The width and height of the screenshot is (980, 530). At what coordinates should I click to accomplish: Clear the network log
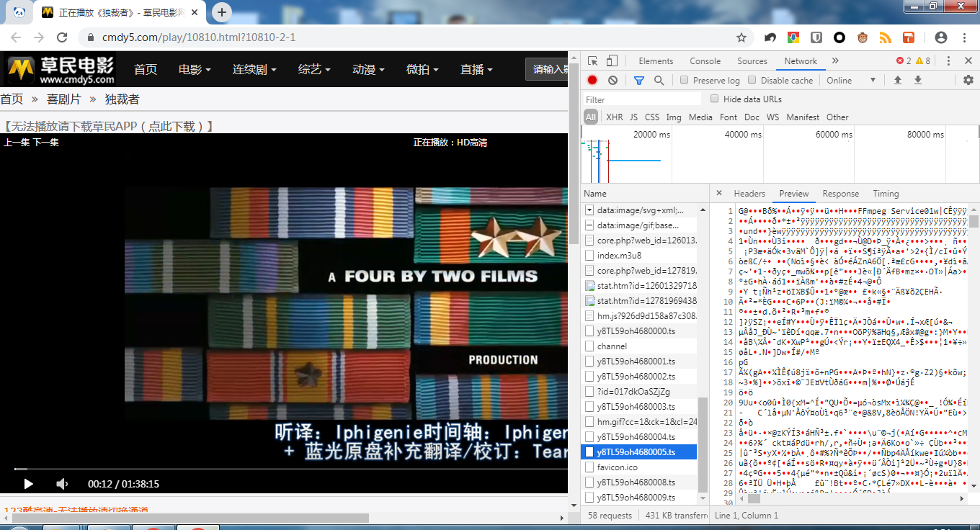pyautogui.click(x=612, y=81)
